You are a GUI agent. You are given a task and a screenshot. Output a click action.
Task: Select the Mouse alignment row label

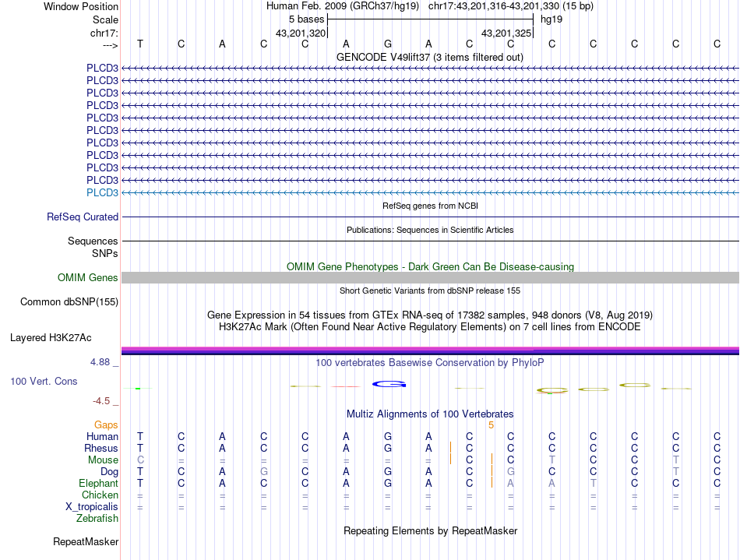(103, 460)
